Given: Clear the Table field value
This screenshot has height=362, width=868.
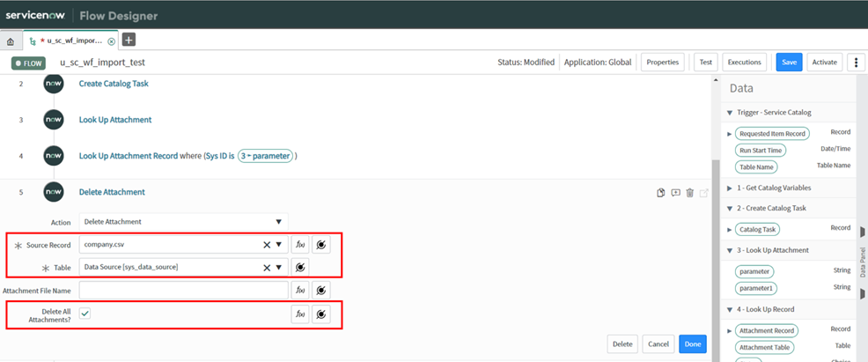Looking at the screenshot, I should click(266, 268).
